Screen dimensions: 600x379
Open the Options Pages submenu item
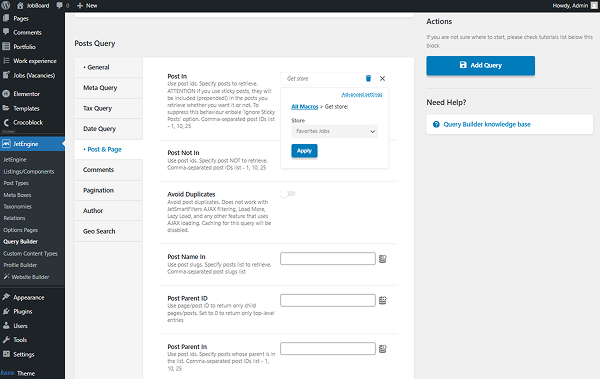(21, 230)
